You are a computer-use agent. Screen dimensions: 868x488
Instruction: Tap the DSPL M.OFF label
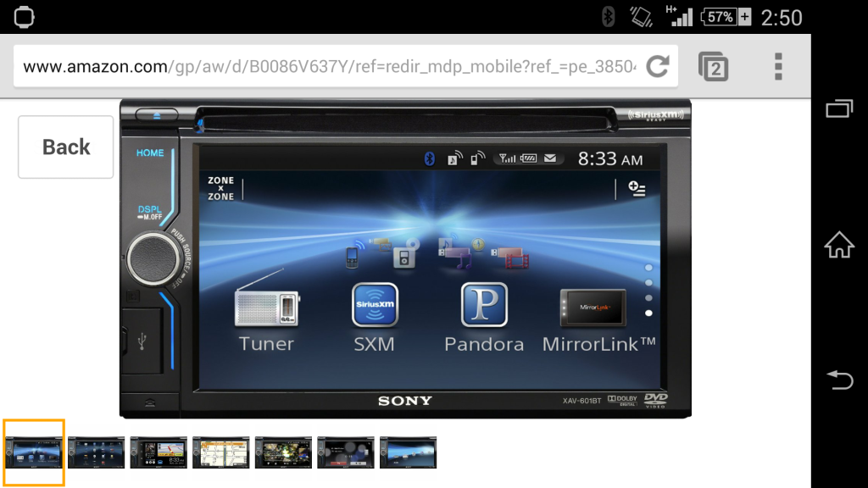tap(149, 213)
